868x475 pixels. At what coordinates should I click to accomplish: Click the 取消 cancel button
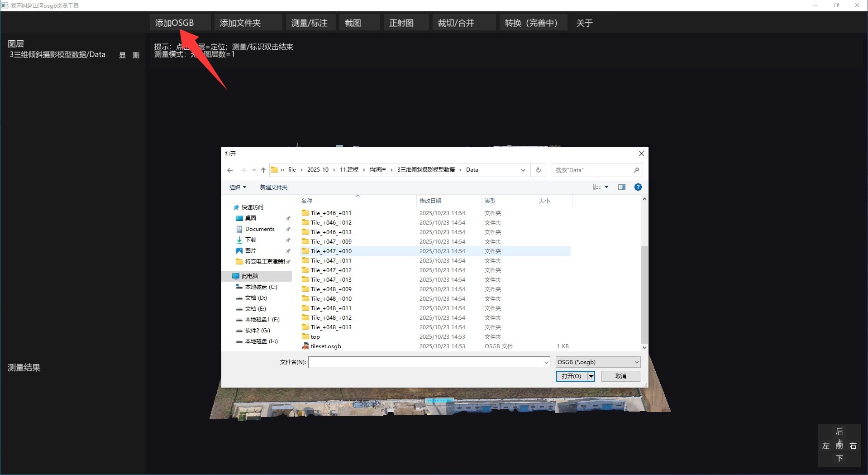[620, 376]
